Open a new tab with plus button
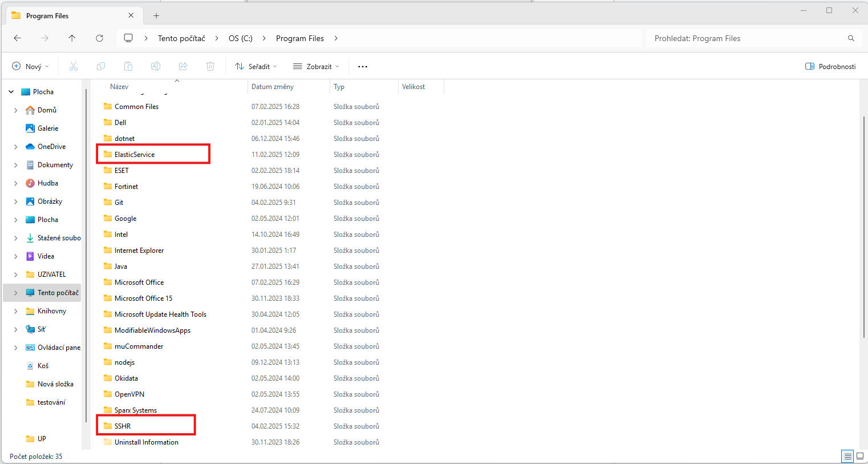 [x=156, y=16]
